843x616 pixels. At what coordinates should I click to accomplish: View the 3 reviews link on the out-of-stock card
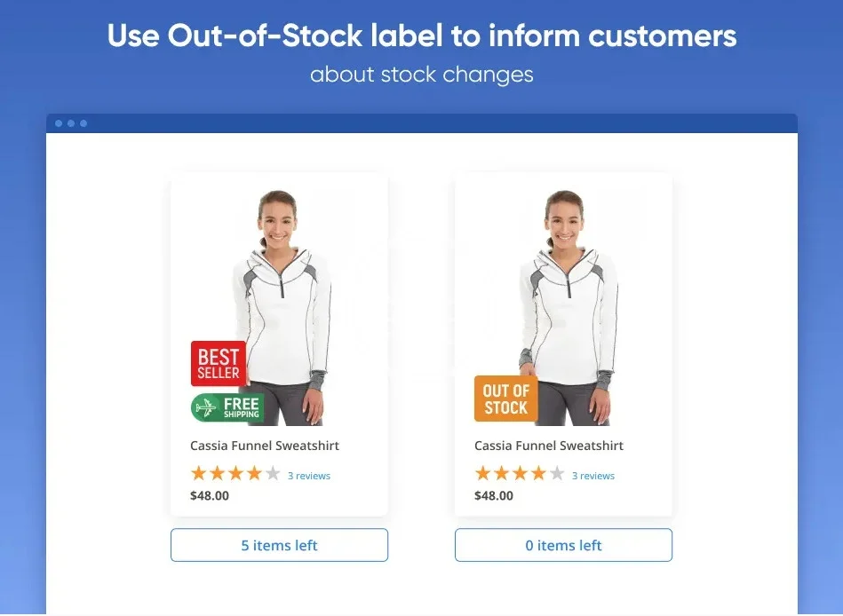tap(593, 476)
